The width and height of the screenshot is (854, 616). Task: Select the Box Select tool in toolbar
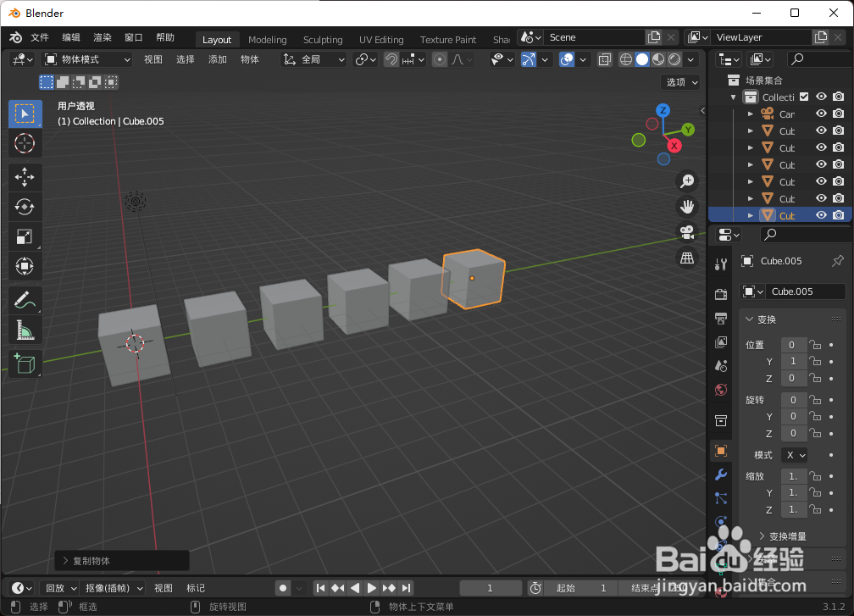tap(25, 114)
